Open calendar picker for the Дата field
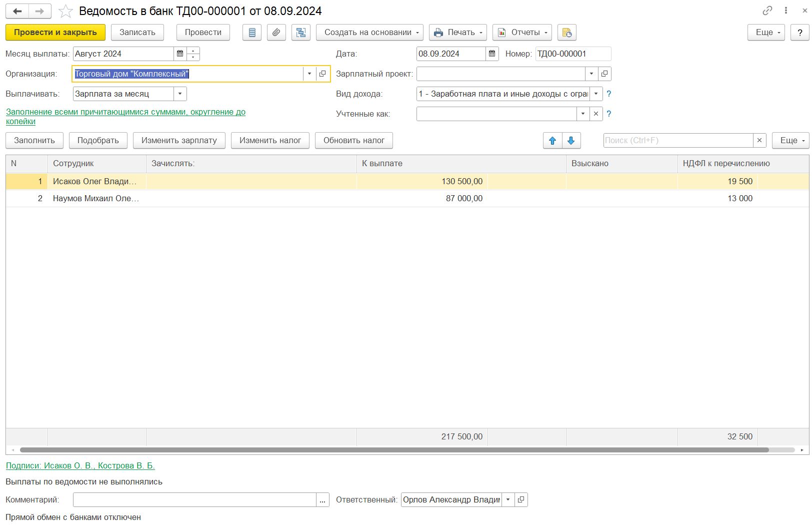Viewport: 812px width, 526px height. 492,54
